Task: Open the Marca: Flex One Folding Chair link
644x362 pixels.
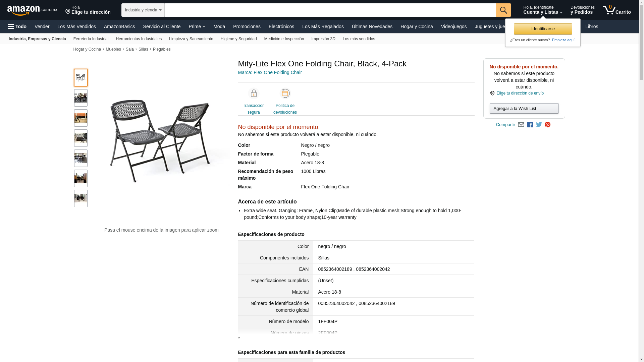Action: tap(270, 72)
